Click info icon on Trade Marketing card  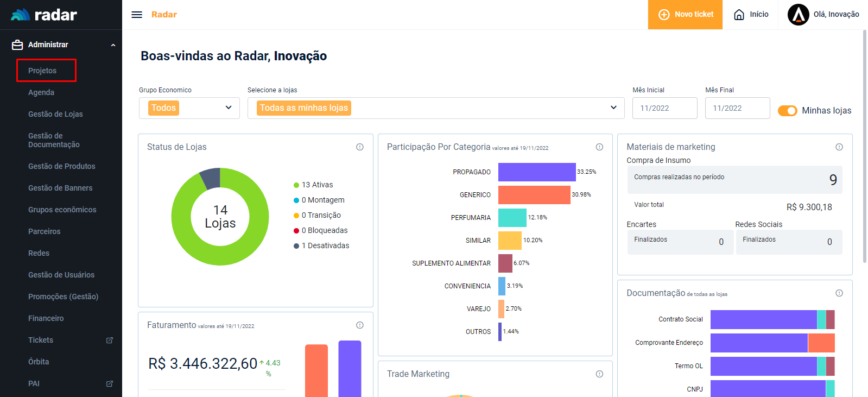pos(599,374)
